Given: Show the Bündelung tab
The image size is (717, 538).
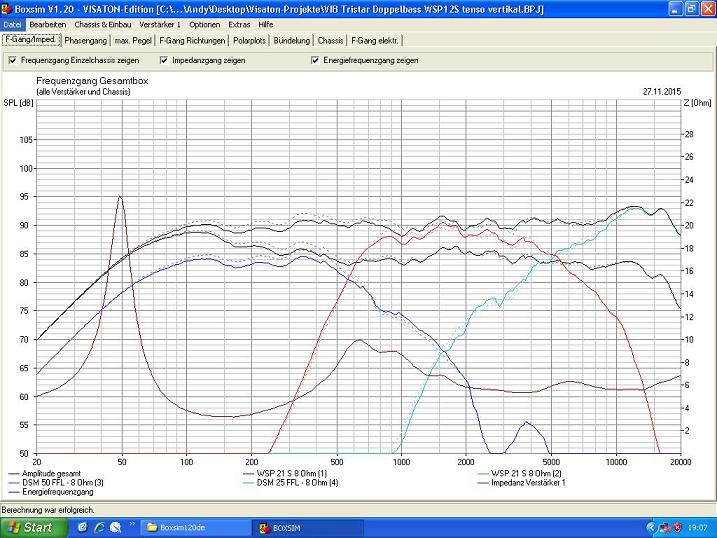Looking at the screenshot, I should 292,41.
